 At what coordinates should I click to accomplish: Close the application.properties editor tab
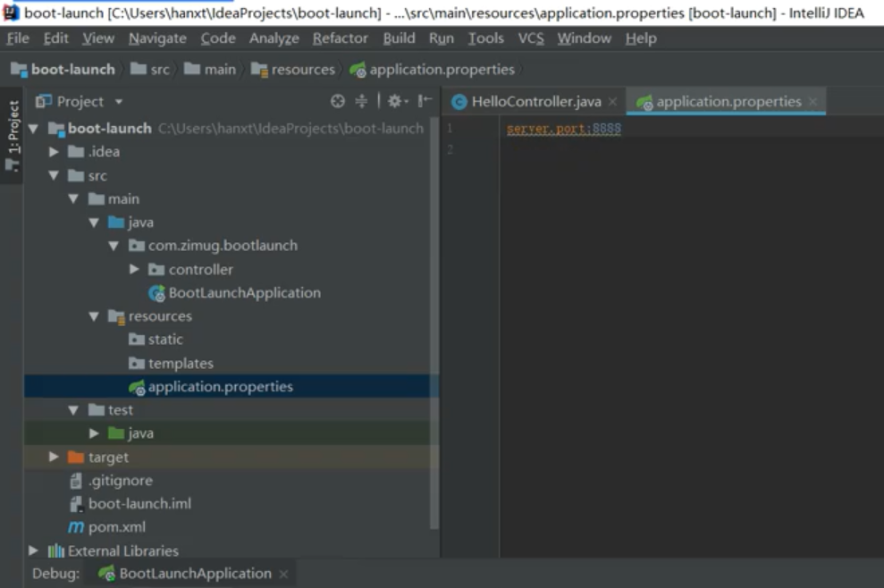pyautogui.click(x=812, y=102)
